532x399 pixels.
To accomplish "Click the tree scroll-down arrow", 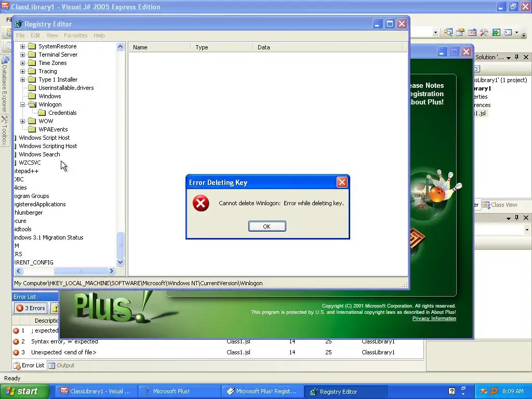I will (x=121, y=262).
